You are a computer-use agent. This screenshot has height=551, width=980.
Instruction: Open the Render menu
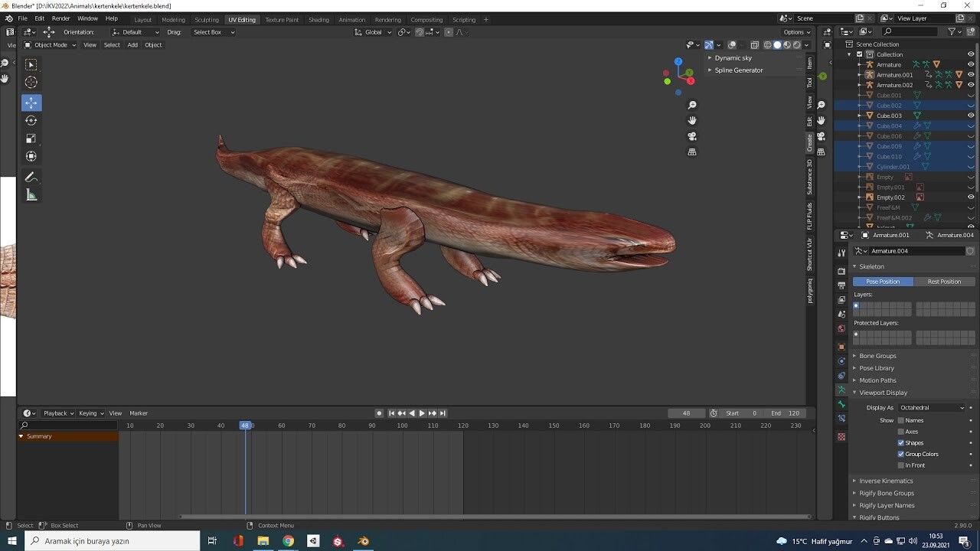point(60,18)
